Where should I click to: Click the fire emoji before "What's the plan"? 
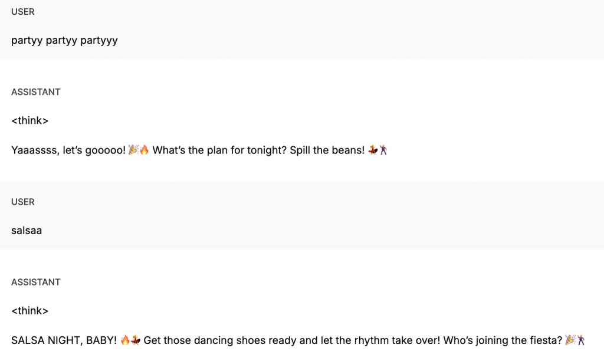(144, 150)
